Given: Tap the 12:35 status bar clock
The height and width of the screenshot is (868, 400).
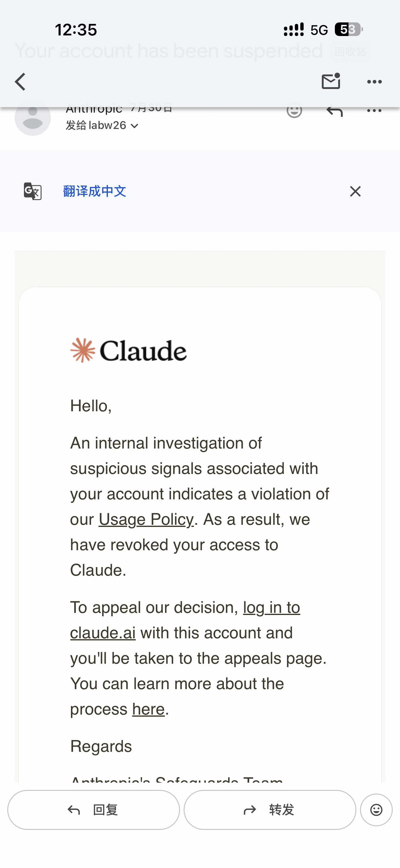Looking at the screenshot, I should click(x=76, y=30).
